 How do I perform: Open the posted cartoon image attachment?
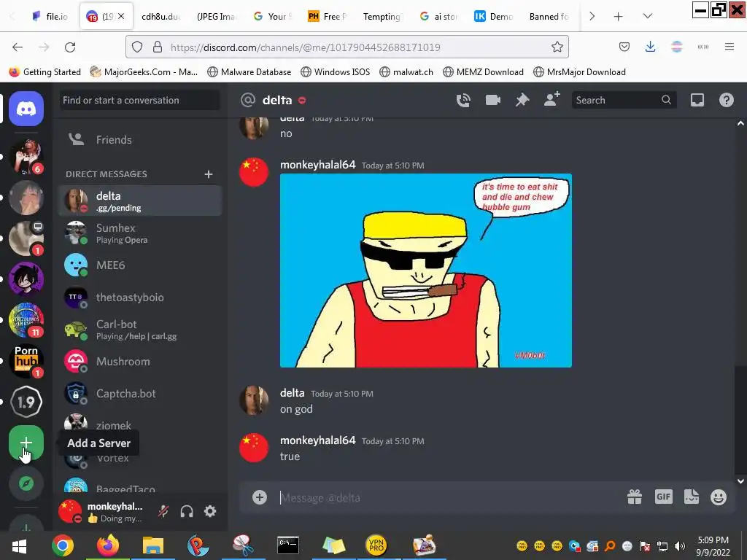tap(426, 271)
